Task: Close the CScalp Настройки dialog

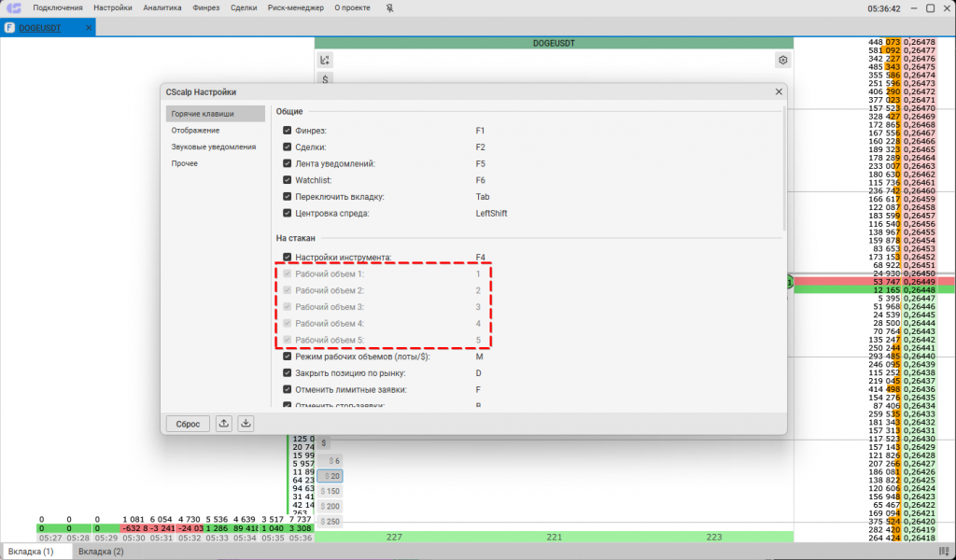Action: (779, 91)
